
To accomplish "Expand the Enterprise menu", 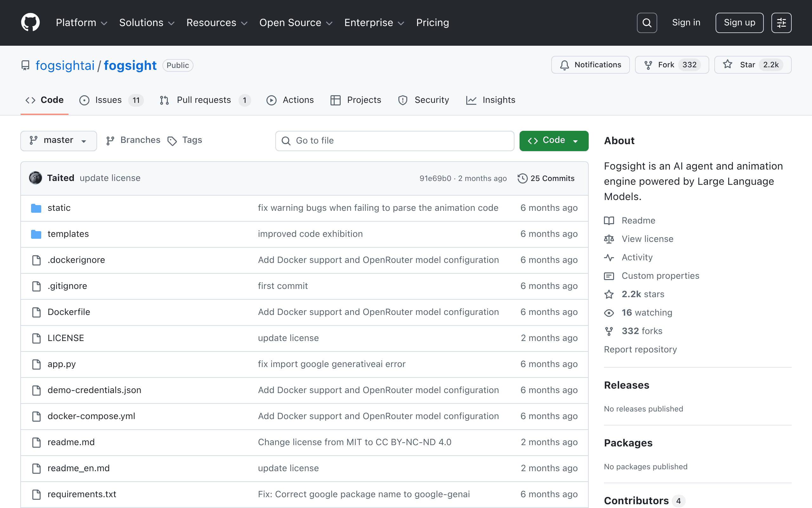I will pos(374,23).
